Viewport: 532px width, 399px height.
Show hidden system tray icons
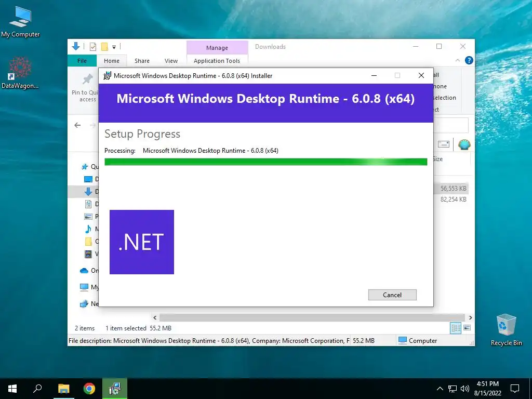coord(440,389)
